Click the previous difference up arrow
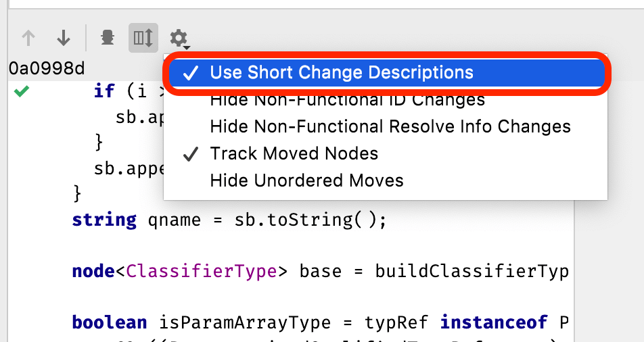Viewport: 644px width, 342px height. tap(28, 38)
